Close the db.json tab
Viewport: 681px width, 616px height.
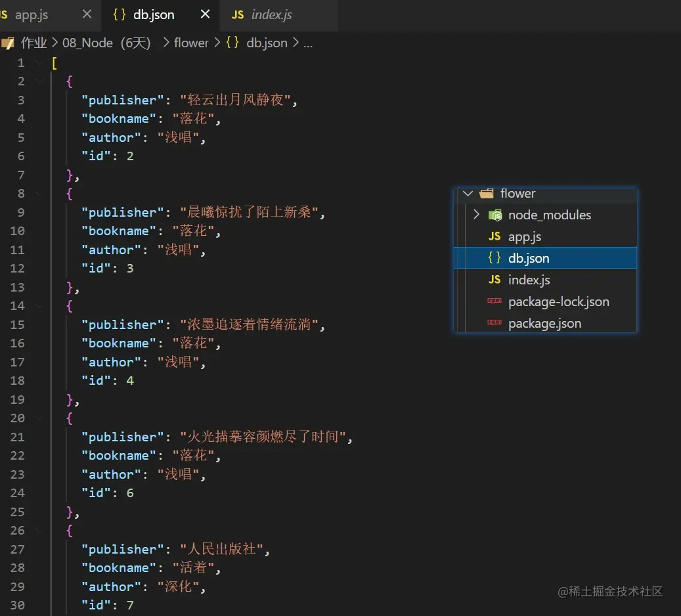click(205, 14)
